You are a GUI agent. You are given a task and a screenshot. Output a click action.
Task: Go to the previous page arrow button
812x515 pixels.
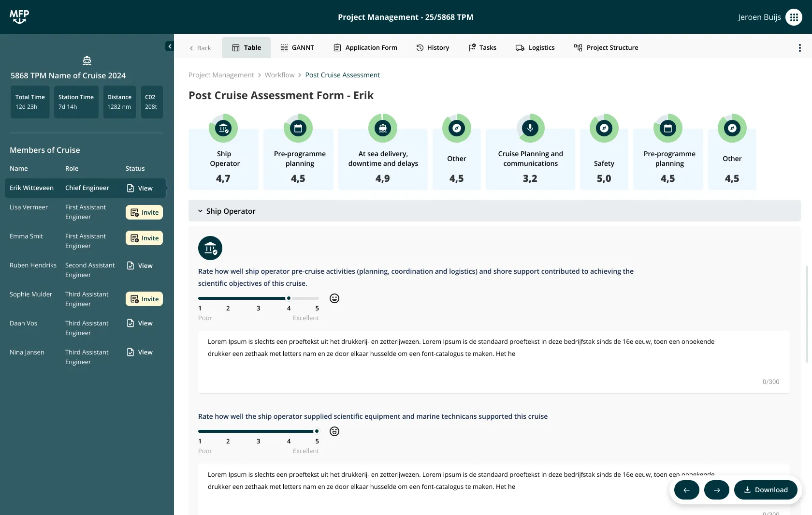point(686,490)
